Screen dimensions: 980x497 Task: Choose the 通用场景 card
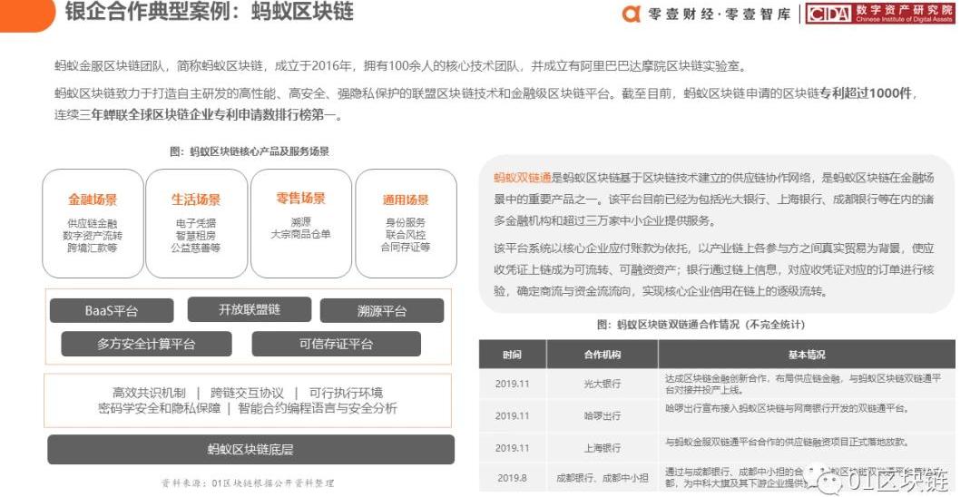[406, 223]
